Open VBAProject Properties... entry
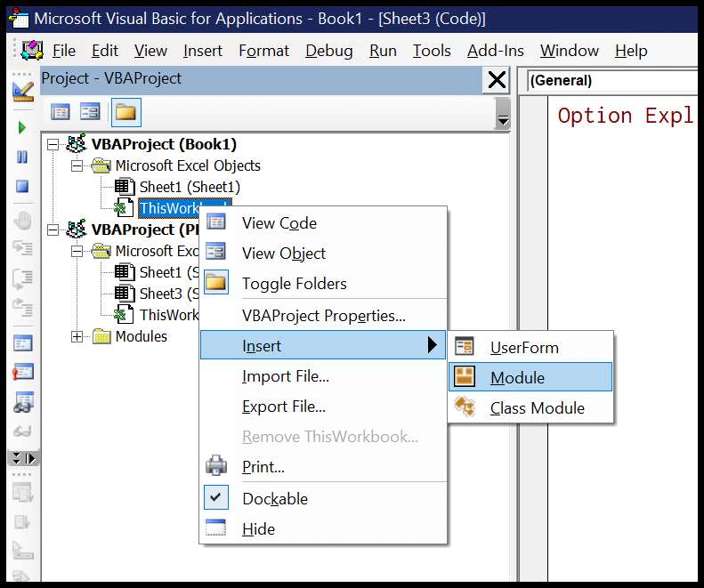The image size is (704, 588). tap(323, 316)
